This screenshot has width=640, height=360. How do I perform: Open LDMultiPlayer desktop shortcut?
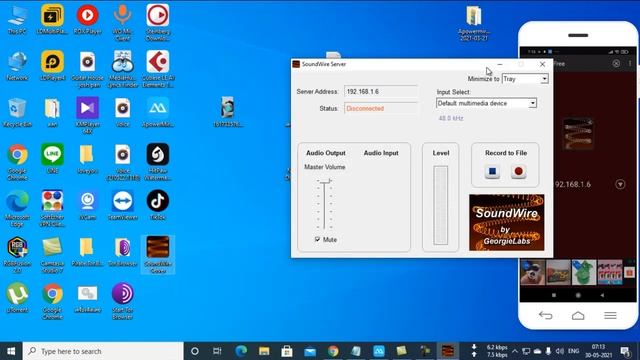[52, 20]
